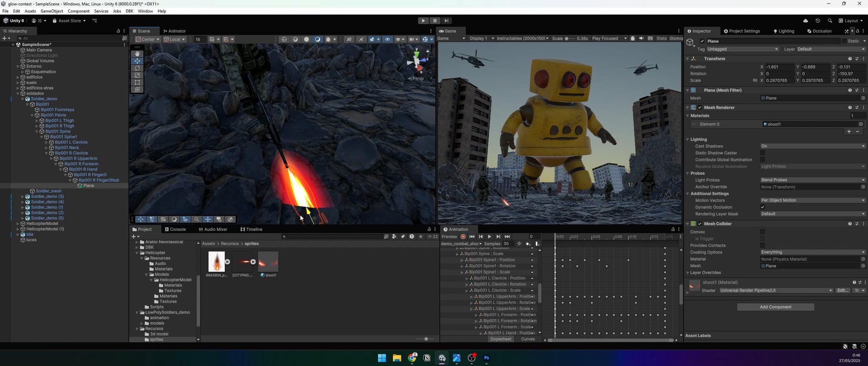The height and width of the screenshot is (366, 868).
Task: Click Transform component settings menu
Action: pyautogui.click(x=864, y=59)
